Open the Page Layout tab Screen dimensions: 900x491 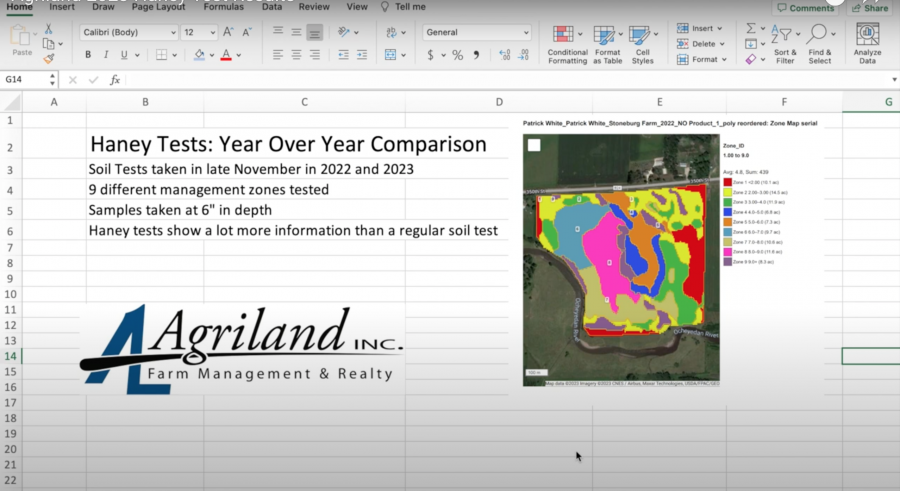click(x=158, y=7)
